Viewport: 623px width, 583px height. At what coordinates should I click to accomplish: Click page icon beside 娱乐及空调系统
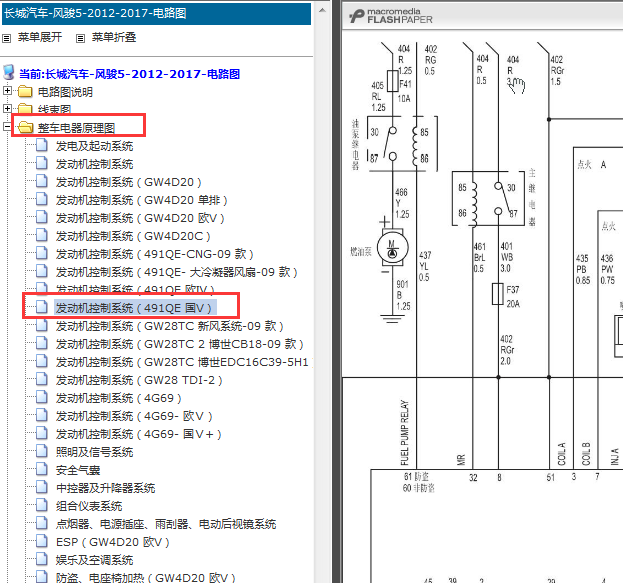pos(42,560)
